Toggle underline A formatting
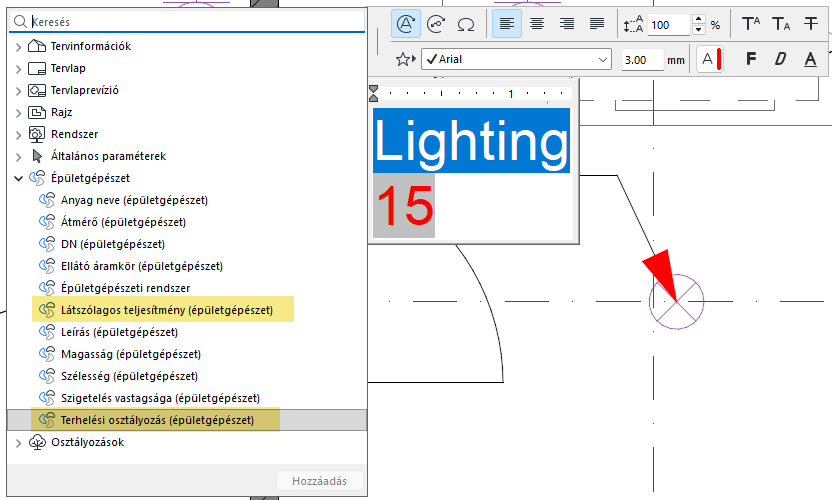 pos(810,59)
